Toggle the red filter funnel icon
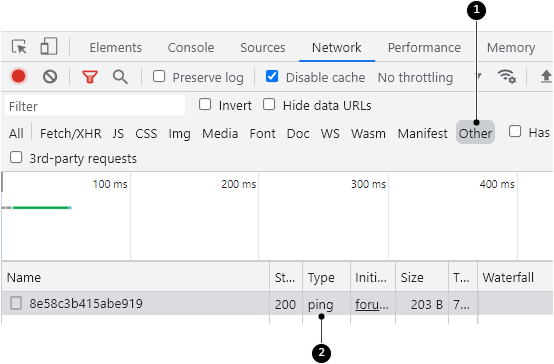 pyautogui.click(x=90, y=77)
